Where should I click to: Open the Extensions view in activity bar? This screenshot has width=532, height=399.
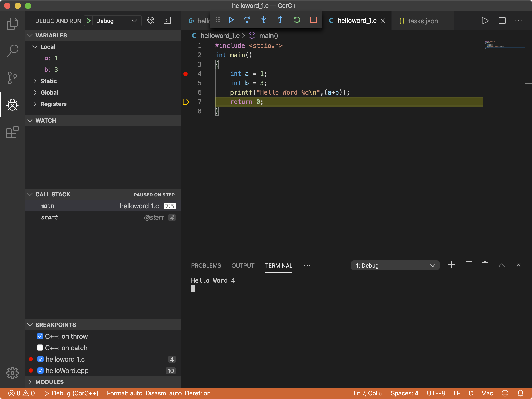tap(12, 132)
